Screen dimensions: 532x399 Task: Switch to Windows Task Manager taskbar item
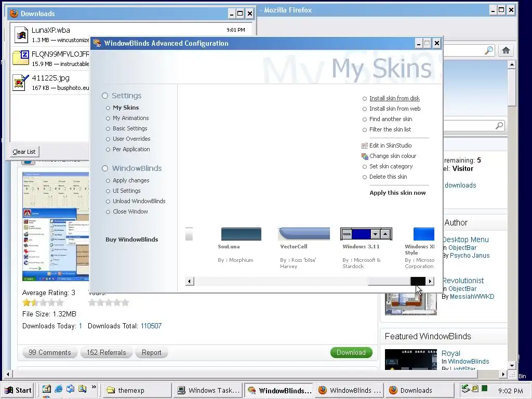(x=208, y=390)
